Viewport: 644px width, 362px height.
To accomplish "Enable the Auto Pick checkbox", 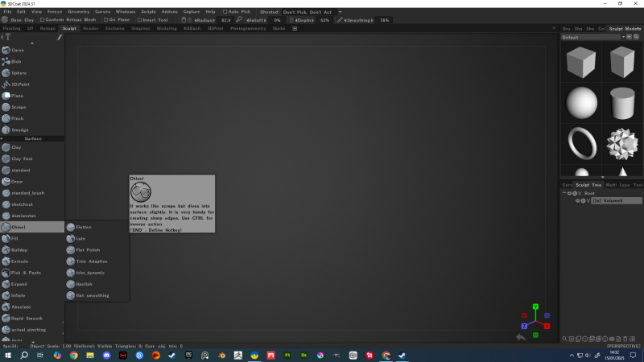I will click(223, 12).
